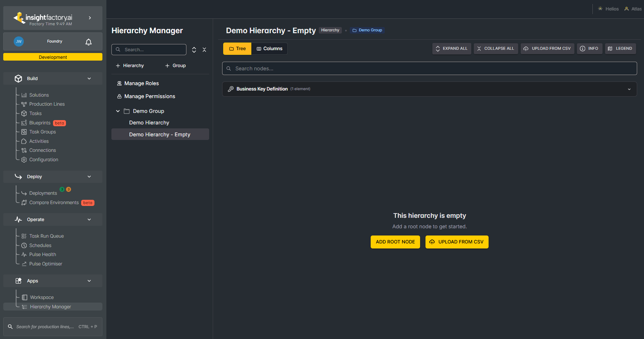Clear the hierarchy search with X icon
Image resolution: width=644 pixels, height=339 pixels.
pos(204,50)
